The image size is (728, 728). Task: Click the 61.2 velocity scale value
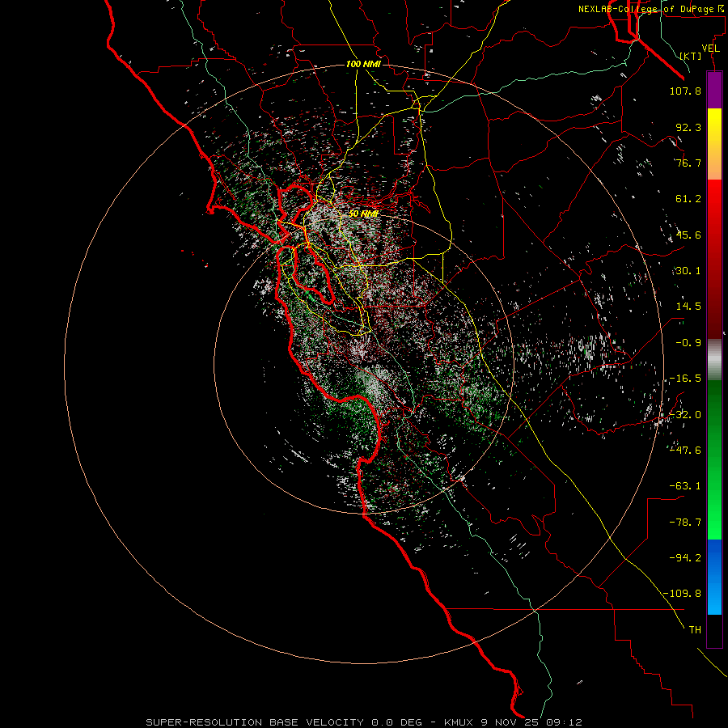click(x=688, y=199)
